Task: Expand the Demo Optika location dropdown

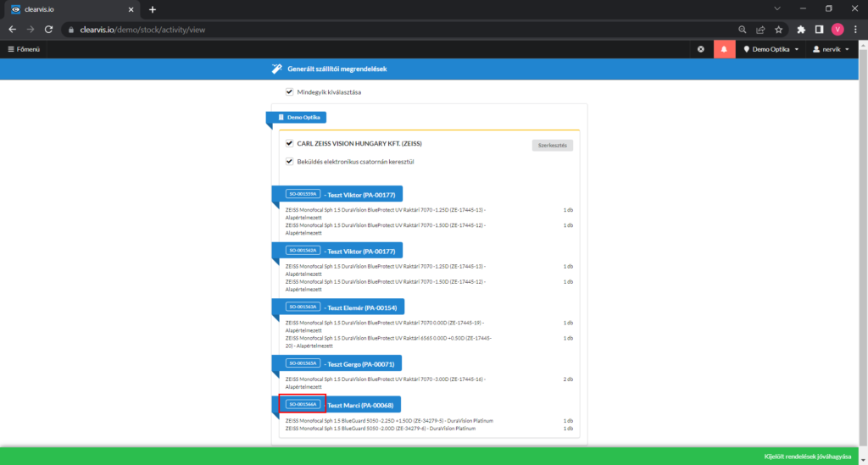Action: [x=771, y=49]
